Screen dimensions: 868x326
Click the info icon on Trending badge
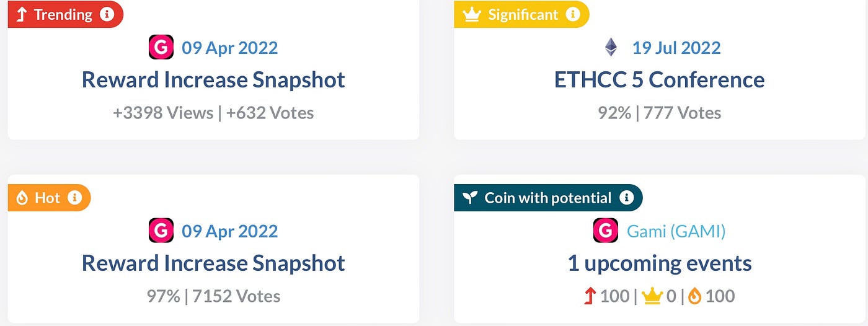click(107, 14)
